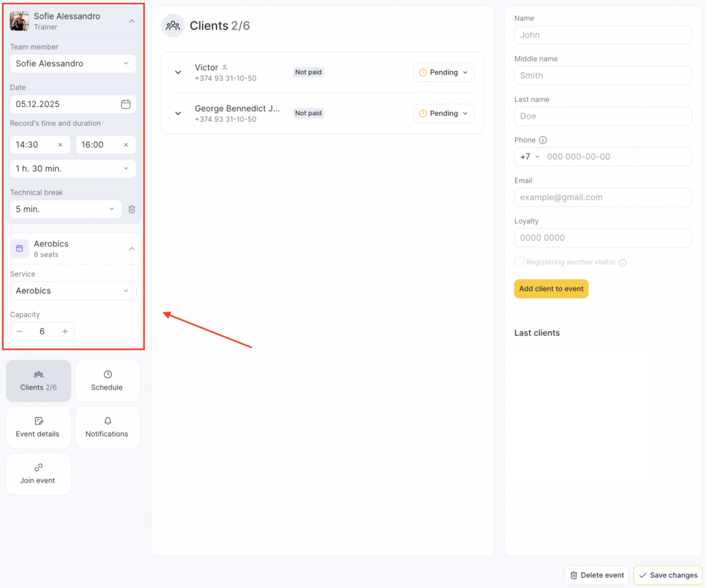Click Sofie Alessandro's trainer avatar
The image size is (706, 588).
(x=19, y=21)
